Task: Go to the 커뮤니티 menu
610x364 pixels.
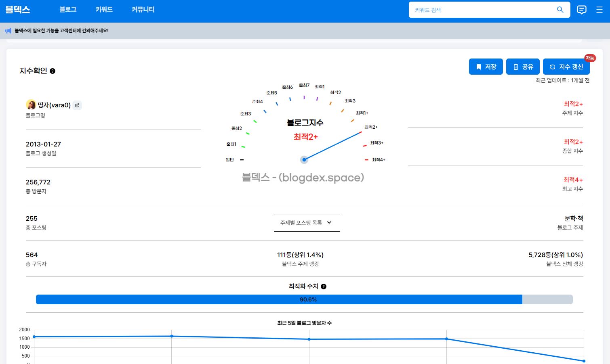Action: click(x=143, y=10)
